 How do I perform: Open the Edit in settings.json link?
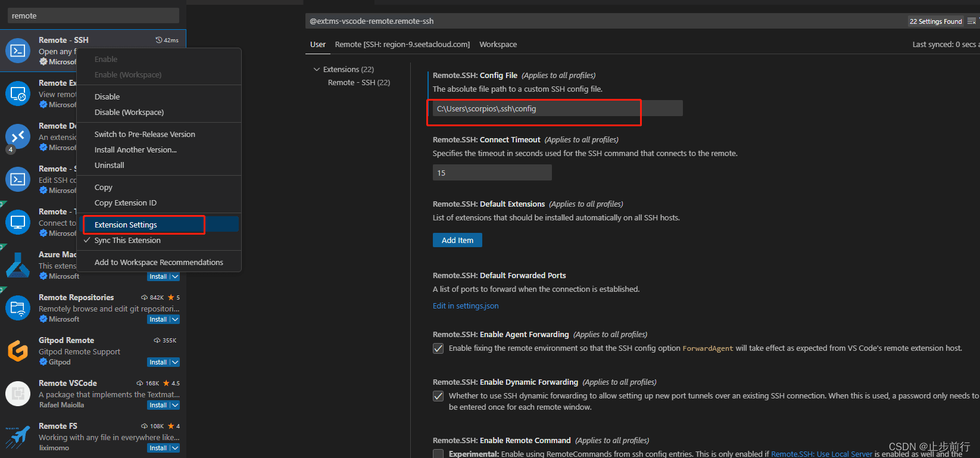(466, 306)
